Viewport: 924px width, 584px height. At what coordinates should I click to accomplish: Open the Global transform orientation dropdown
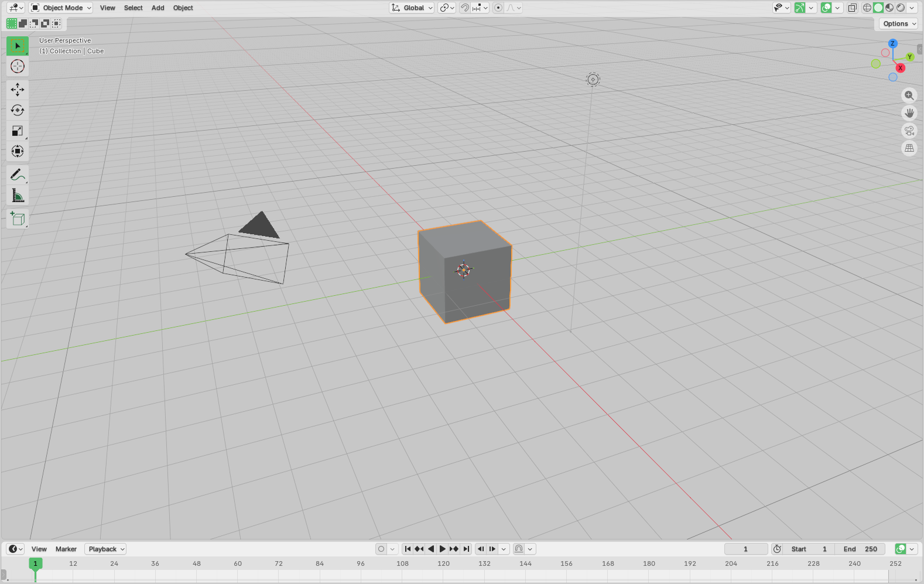(x=412, y=8)
